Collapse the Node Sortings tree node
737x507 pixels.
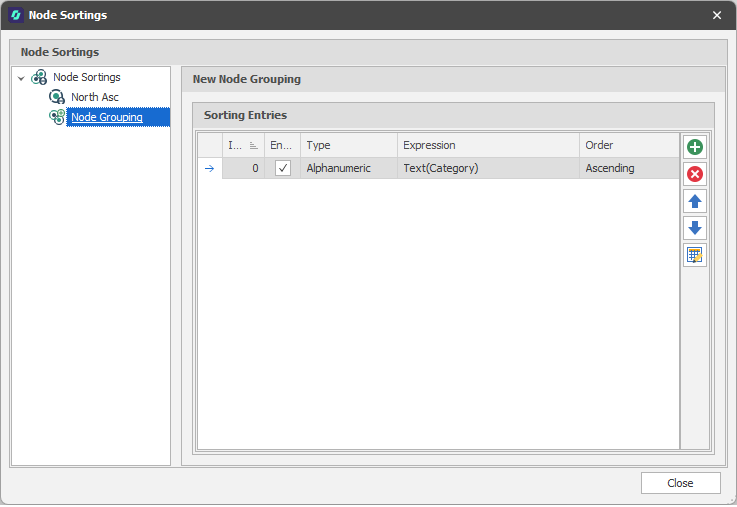(x=21, y=78)
